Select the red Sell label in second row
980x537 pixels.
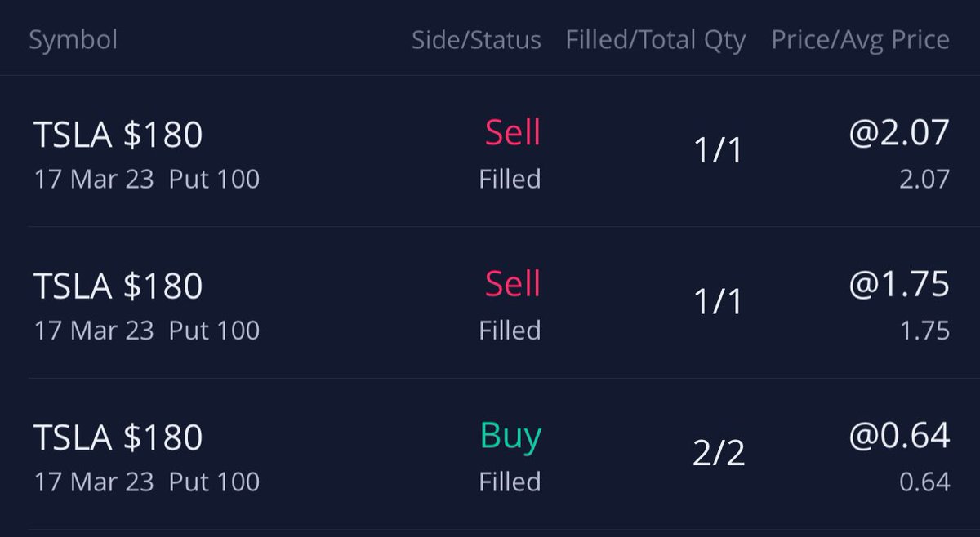coord(513,284)
